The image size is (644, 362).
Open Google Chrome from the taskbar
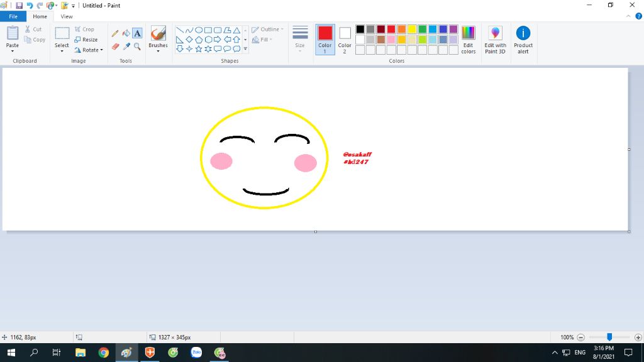pos(104,353)
